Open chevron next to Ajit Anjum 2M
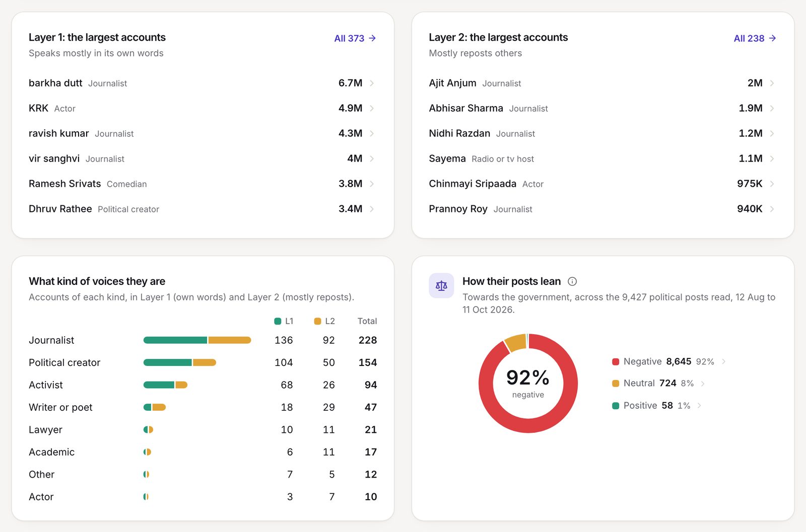The height and width of the screenshot is (532, 806). [772, 83]
